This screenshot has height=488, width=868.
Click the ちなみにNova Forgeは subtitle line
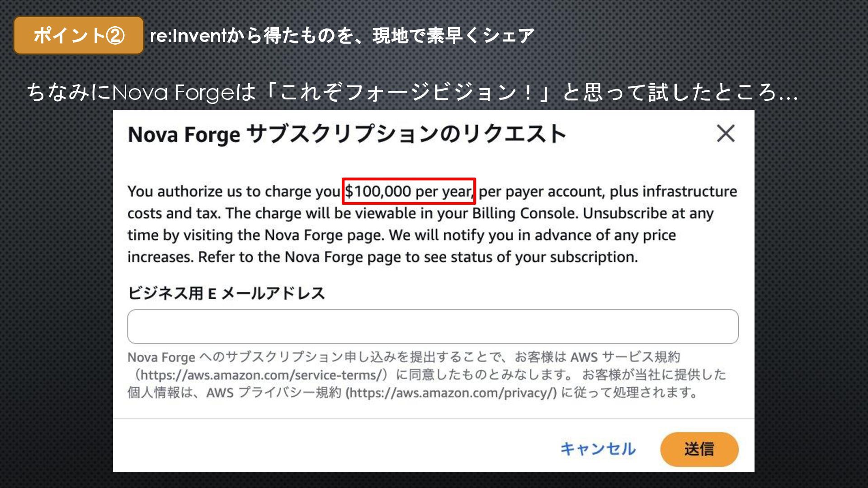pyautogui.click(x=411, y=93)
